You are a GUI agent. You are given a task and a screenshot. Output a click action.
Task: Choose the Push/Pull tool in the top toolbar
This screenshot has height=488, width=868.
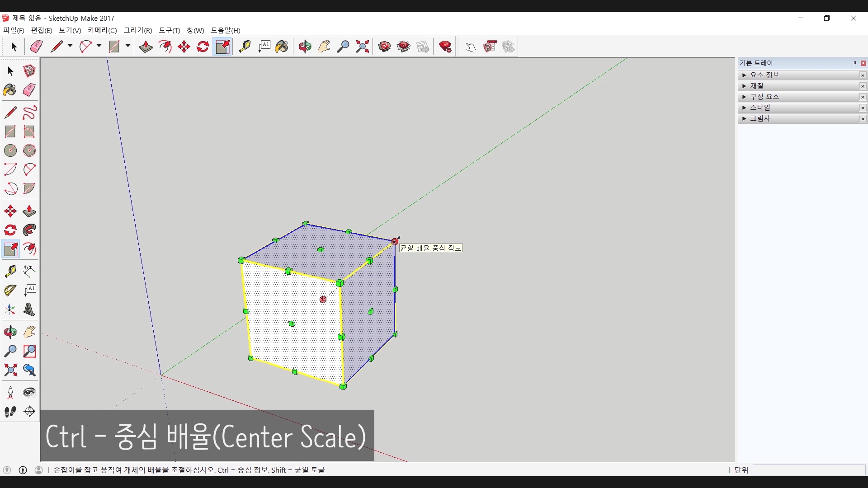coord(146,47)
